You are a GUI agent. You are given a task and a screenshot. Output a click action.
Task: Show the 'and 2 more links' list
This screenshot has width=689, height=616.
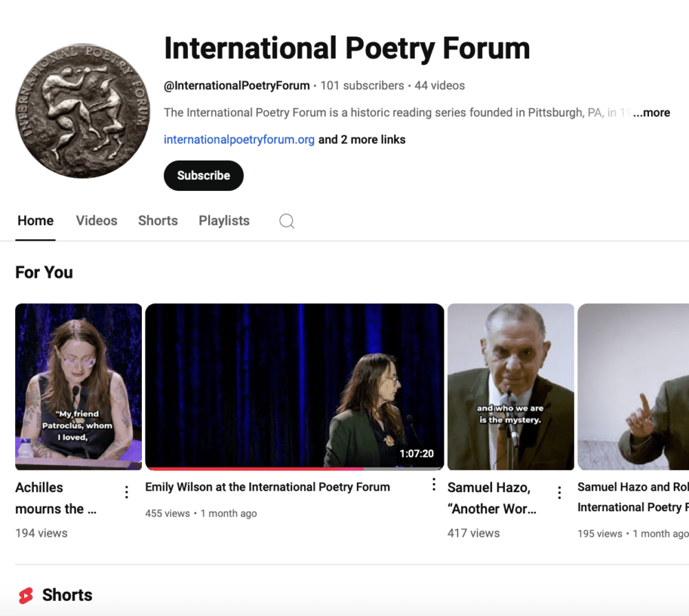point(362,140)
